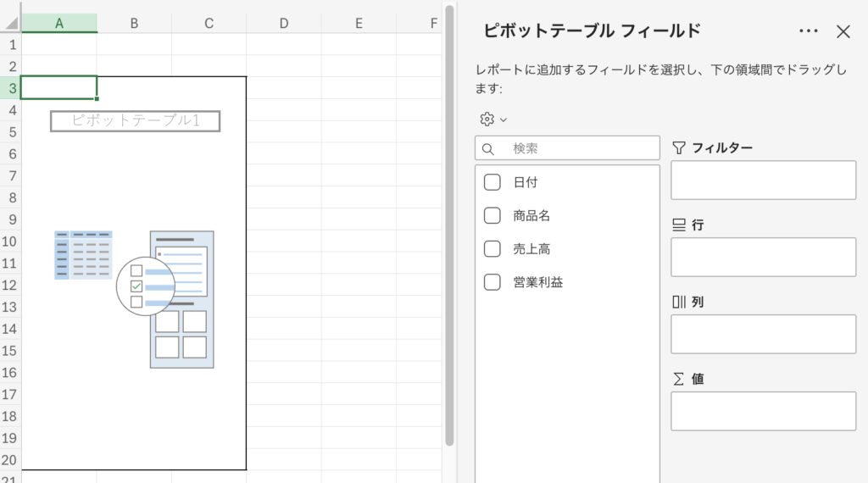Open the three-dots more options menu
Viewport: 868px width, 483px height.
(x=809, y=31)
